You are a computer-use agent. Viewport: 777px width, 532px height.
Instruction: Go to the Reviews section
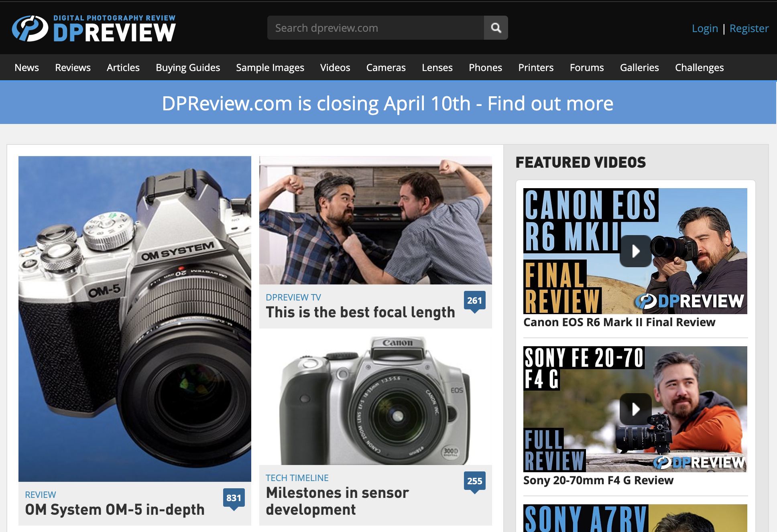click(x=73, y=67)
